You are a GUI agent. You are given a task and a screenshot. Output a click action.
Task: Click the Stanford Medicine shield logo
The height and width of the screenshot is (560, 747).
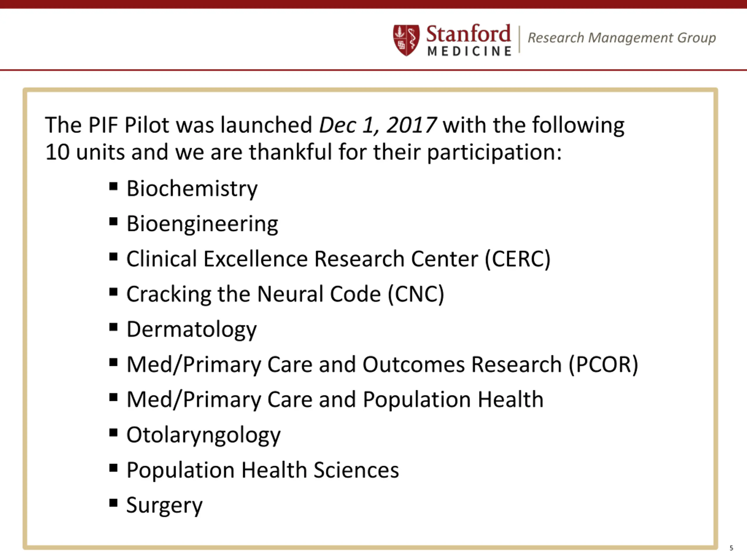coord(406,40)
